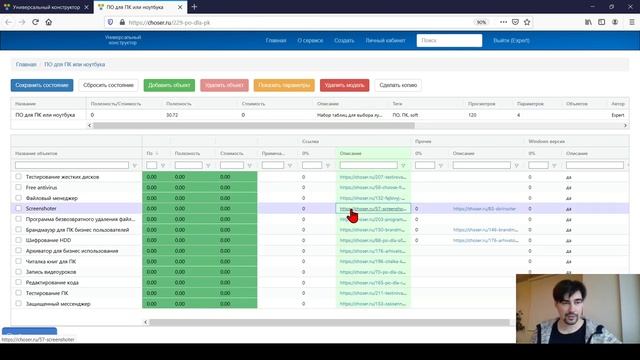This screenshot has width=640, height=360.
Task: Open Главная in the site navigation
Action: [x=276, y=40]
